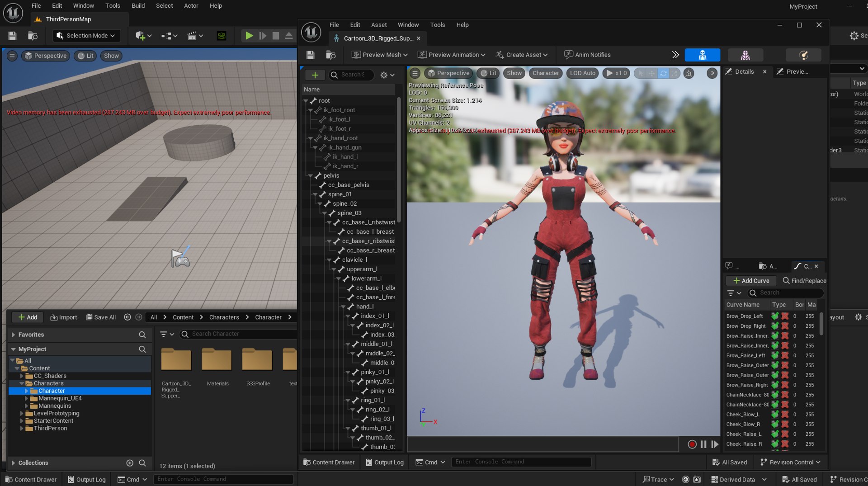Toggle Brow_Raise_Left morph target curve type
The image size is (868, 486).
click(775, 355)
